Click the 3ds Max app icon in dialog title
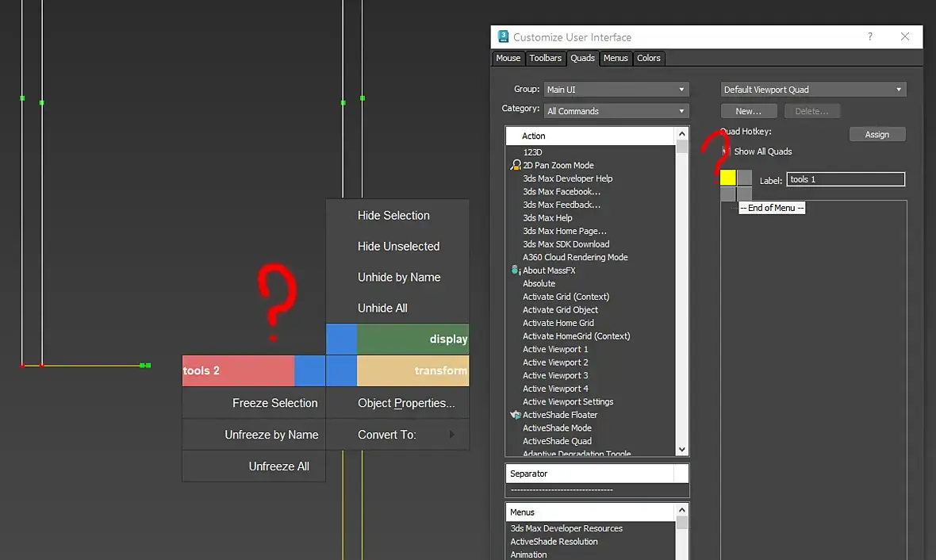This screenshot has width=936, height=560. [503, 36]
